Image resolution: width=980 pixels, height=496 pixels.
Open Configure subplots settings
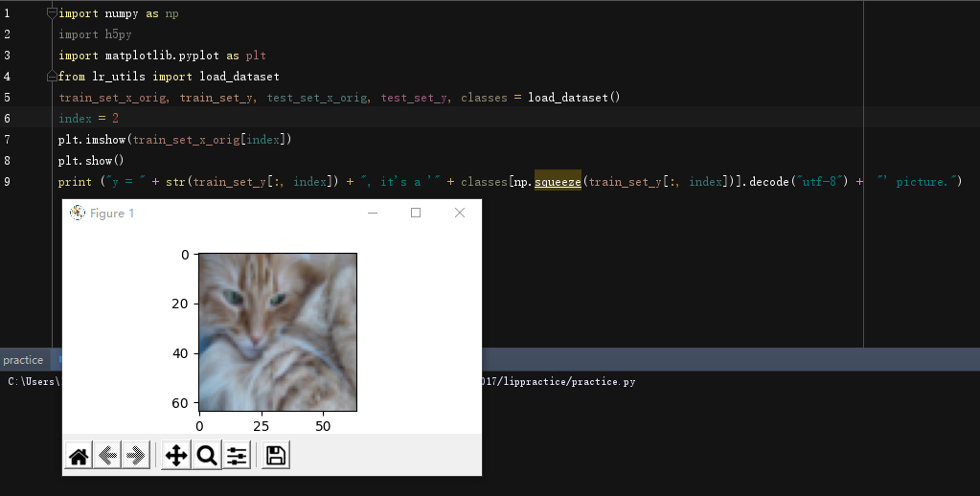point(237,456)
